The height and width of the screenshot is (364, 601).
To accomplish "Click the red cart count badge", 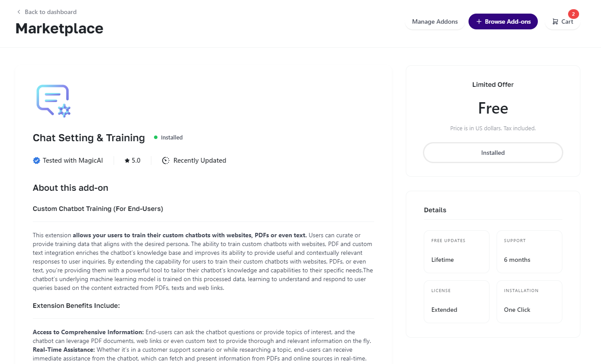I will tap(573, 14).
